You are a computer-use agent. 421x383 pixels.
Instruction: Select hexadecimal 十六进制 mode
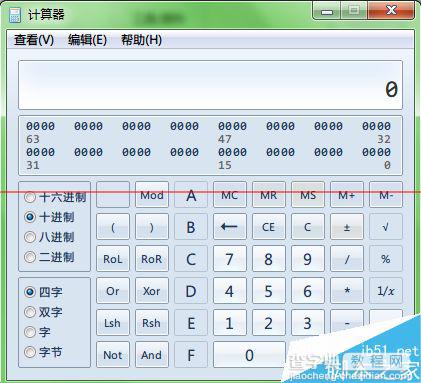55,197
